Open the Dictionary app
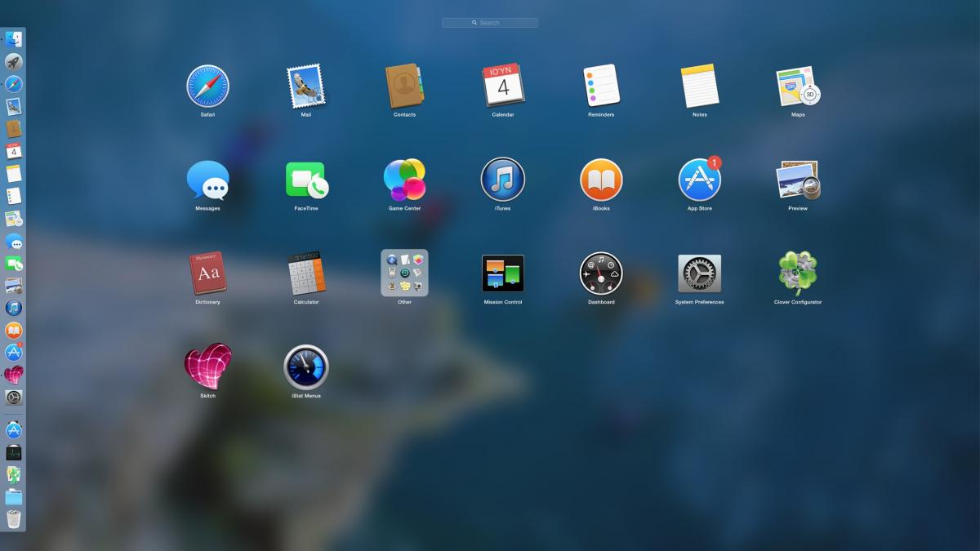Screen dimensions: 980x551 coord(207,273)
